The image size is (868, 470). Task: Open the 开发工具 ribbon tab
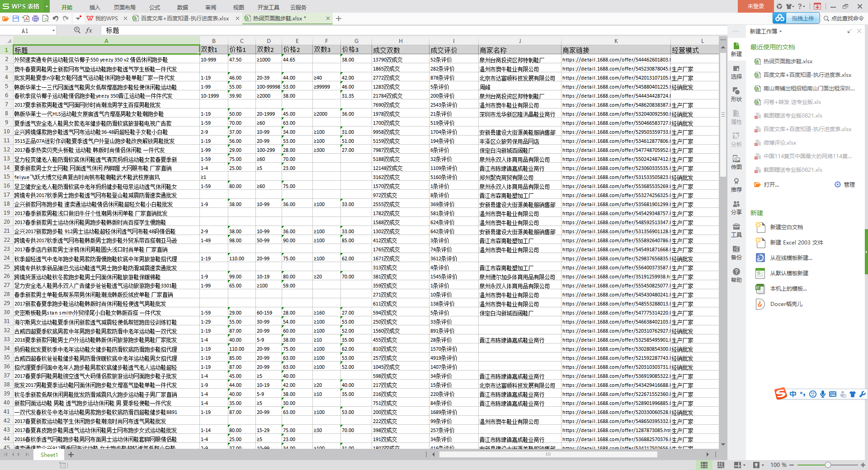pos(269,7)
